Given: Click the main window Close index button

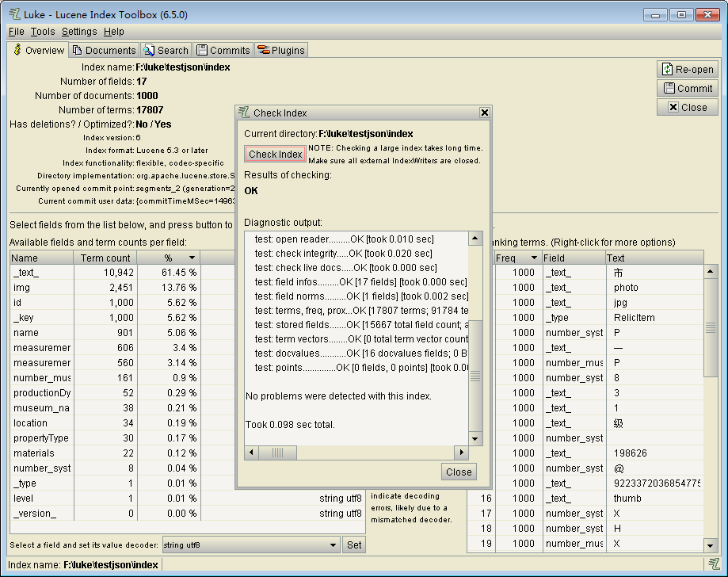Looking at the screenshot, I should click(x=688, y=107).
